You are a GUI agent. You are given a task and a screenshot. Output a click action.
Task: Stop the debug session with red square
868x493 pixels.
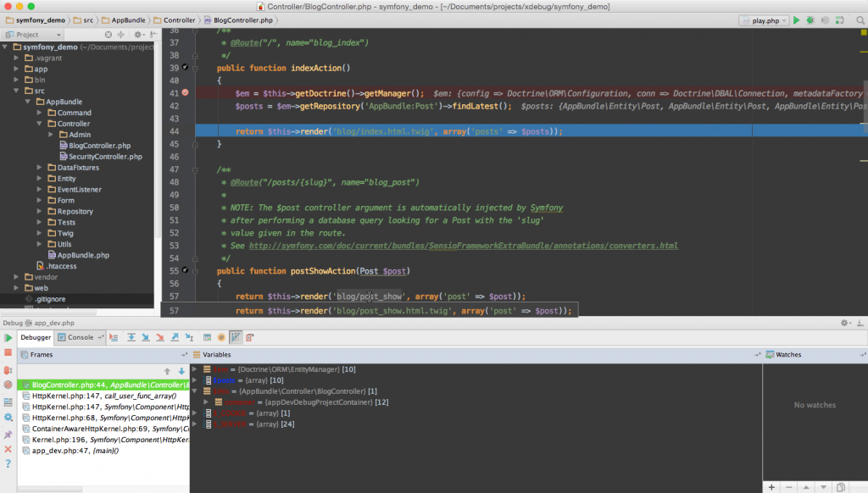pos(8,352)
